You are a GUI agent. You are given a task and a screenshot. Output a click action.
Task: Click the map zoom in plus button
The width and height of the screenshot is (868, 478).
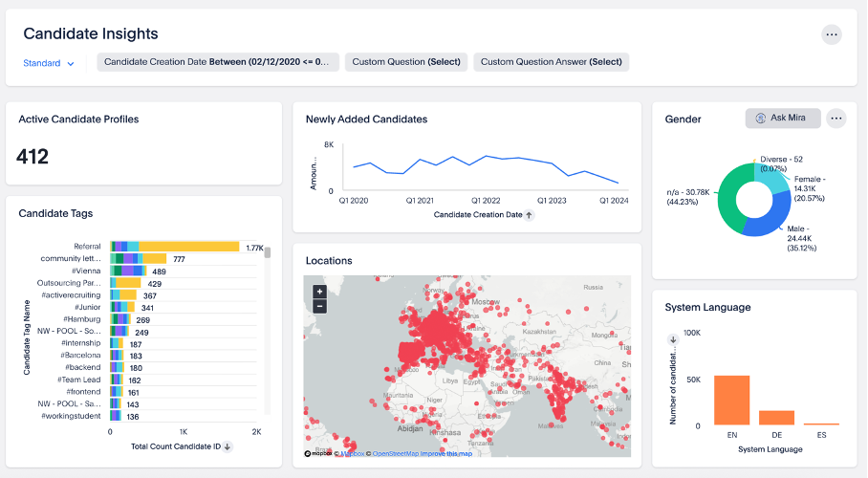319,292
